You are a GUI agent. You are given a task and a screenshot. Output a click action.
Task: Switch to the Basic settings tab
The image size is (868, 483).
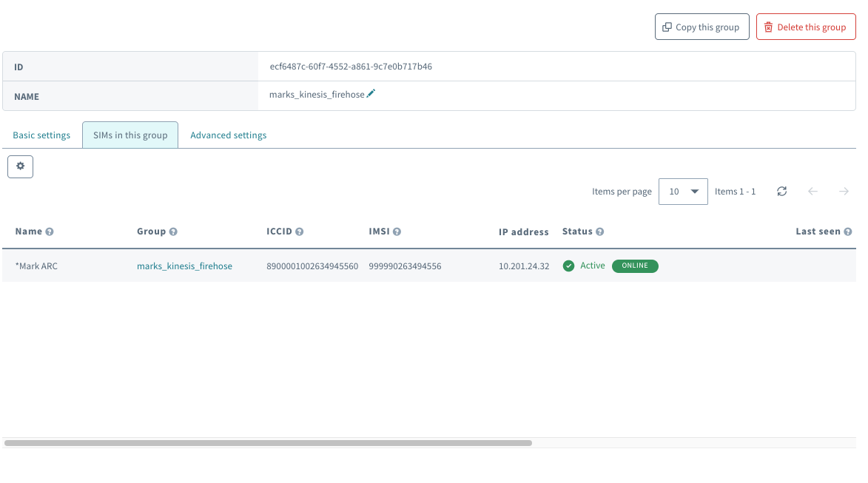(x=41, y=135)
